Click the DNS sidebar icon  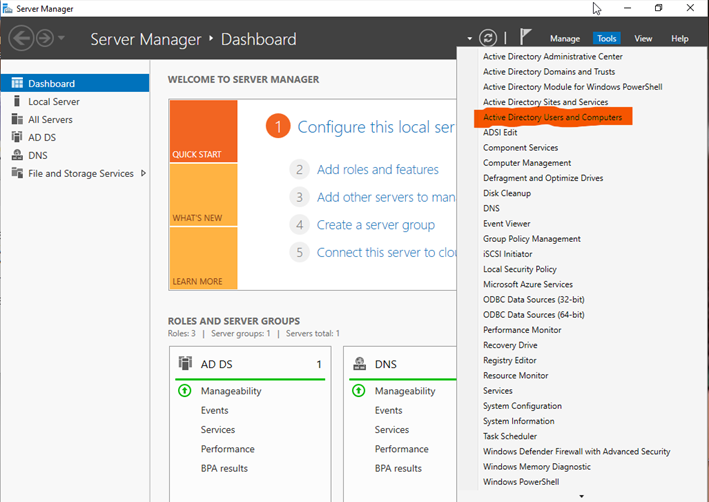click(17, 155)
